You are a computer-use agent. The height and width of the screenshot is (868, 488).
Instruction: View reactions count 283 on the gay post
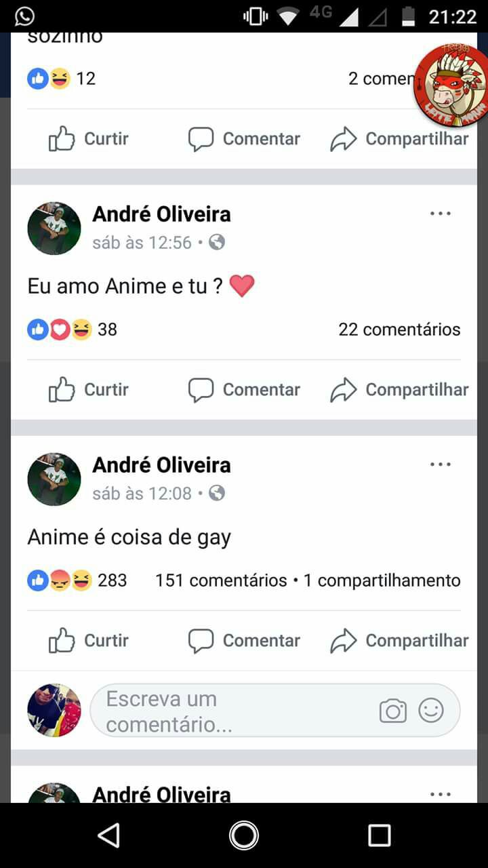click(x=77, y=580)
